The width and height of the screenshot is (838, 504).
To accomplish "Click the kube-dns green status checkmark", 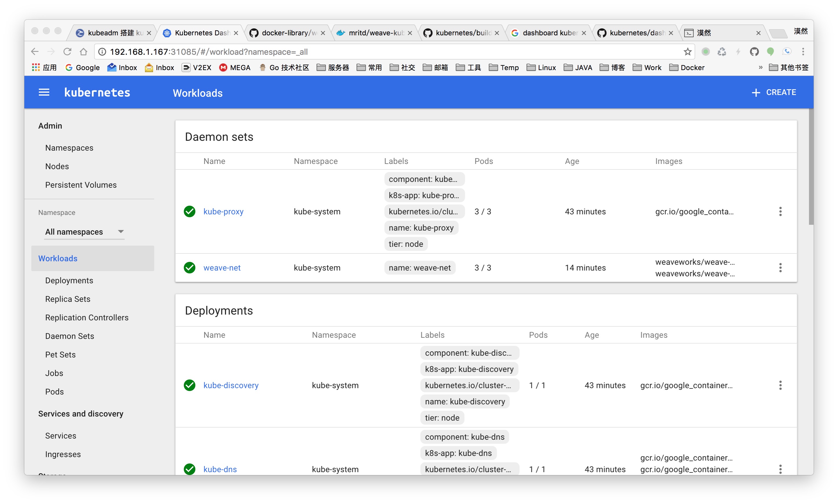I will coord(190,469).
